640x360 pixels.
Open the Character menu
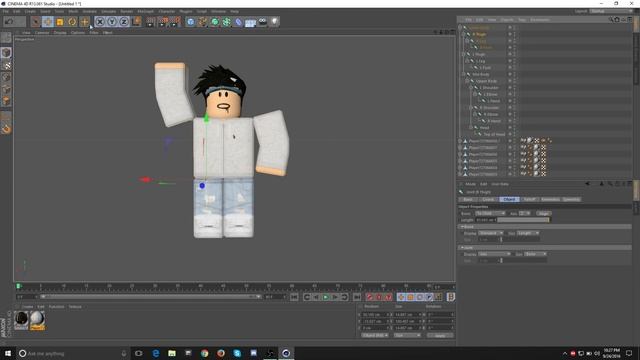[x=167, y=11]
